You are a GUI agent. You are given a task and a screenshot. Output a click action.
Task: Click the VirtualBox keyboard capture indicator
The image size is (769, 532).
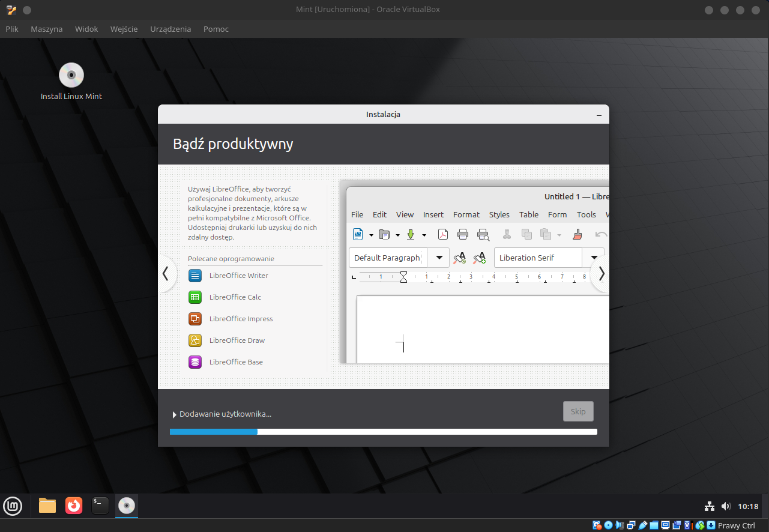coord(711,525)
